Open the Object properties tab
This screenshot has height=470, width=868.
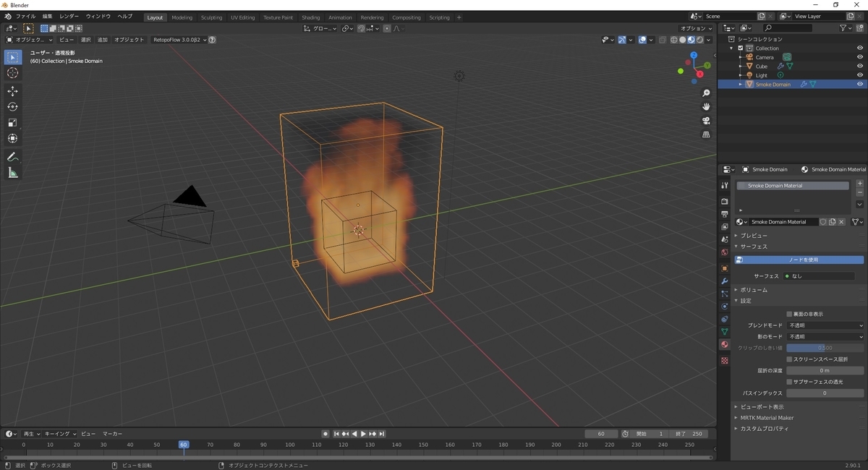click(x=724, y=268)
